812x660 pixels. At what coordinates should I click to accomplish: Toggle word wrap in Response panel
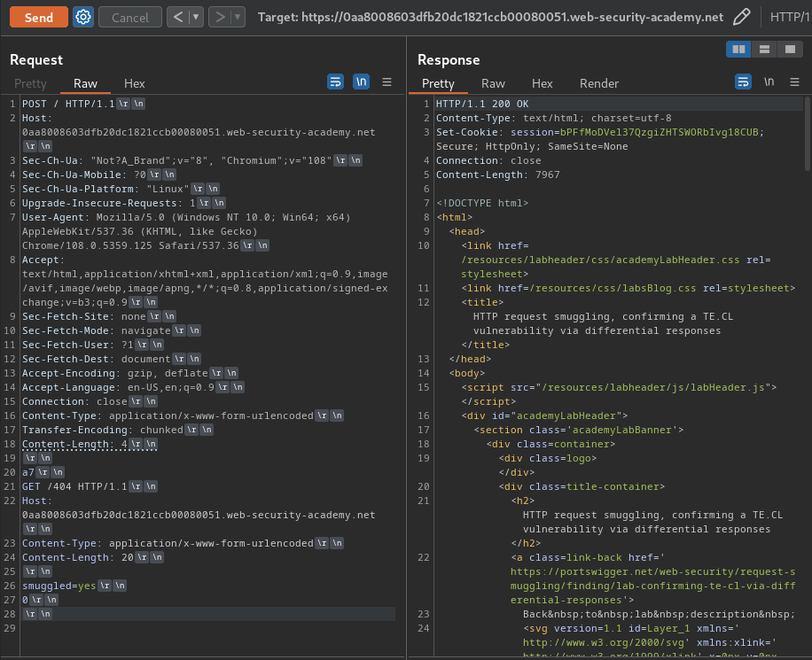(x=743, y=82)
